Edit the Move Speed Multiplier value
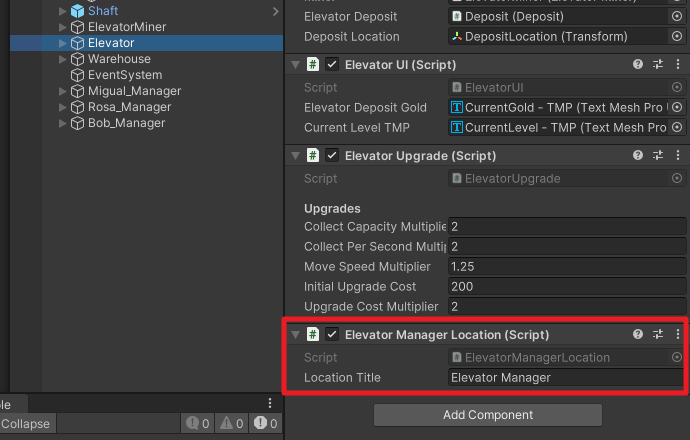The width and height of the screenshot is (690, 440). click(567, 267)
